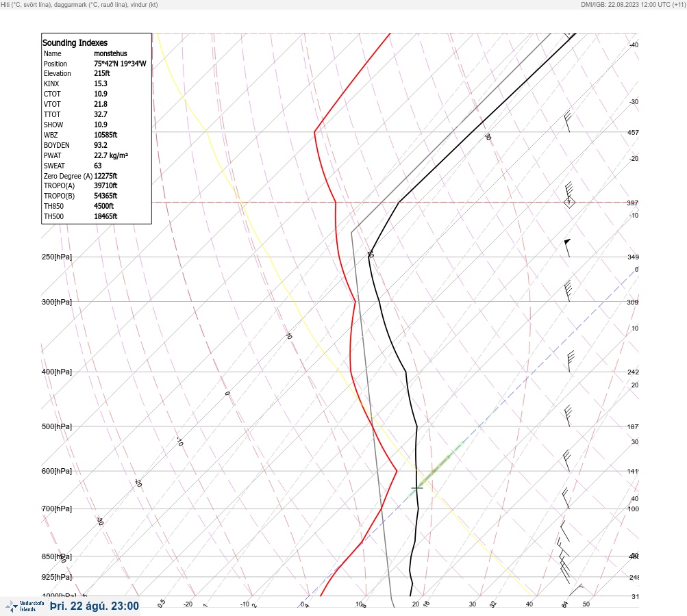
Task: Click the DMI/IGB 22.08.2023 12:00 UTC timestamp
Action: 633,4
